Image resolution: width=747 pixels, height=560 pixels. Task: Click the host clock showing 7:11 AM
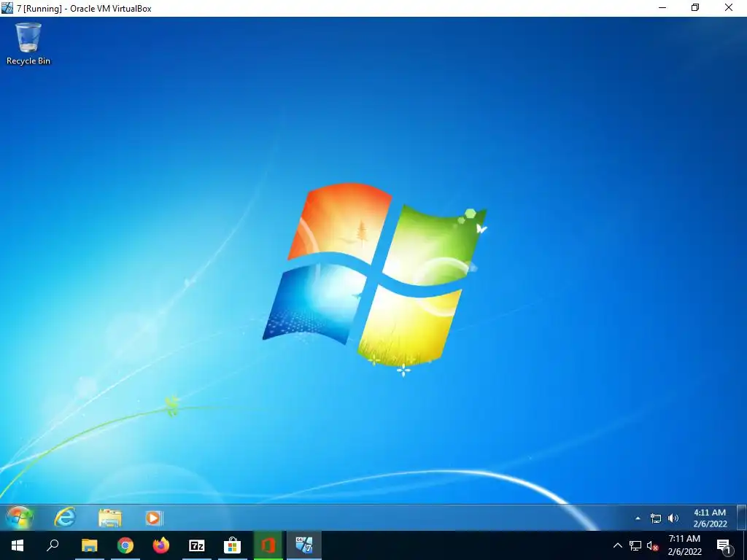pyautogui.click(x=684, y=545)
